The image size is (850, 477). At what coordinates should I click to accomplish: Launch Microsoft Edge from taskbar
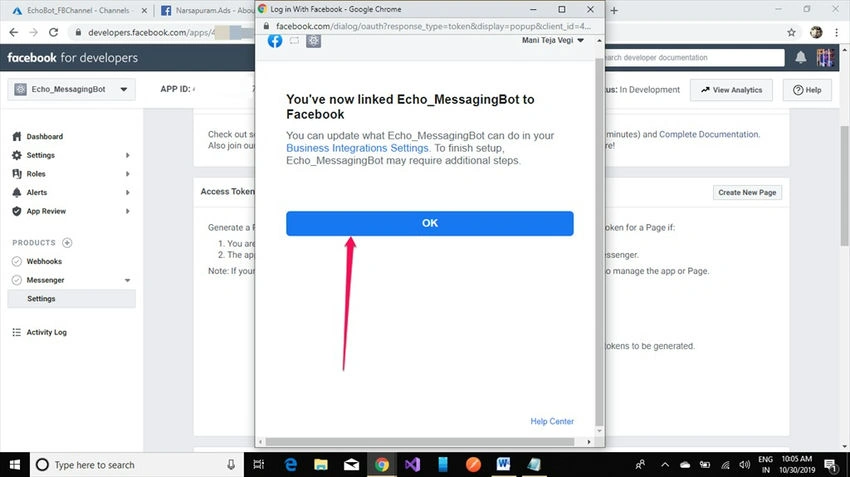291,465
